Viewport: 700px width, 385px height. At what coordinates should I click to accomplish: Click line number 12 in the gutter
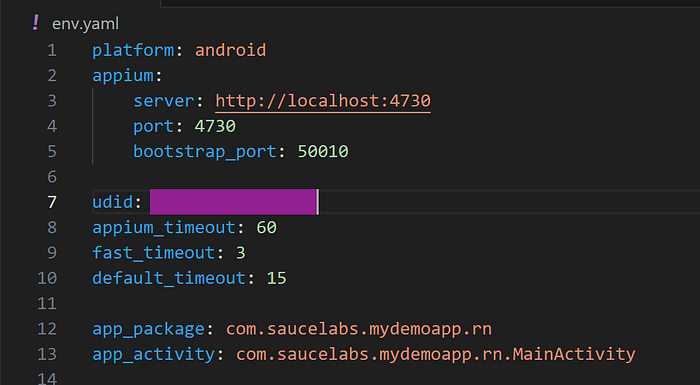(x=47, y=329)
